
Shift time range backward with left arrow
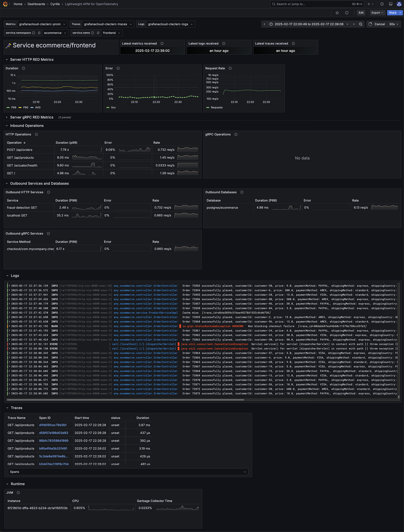pyautogui.click(x=264, y=24)
